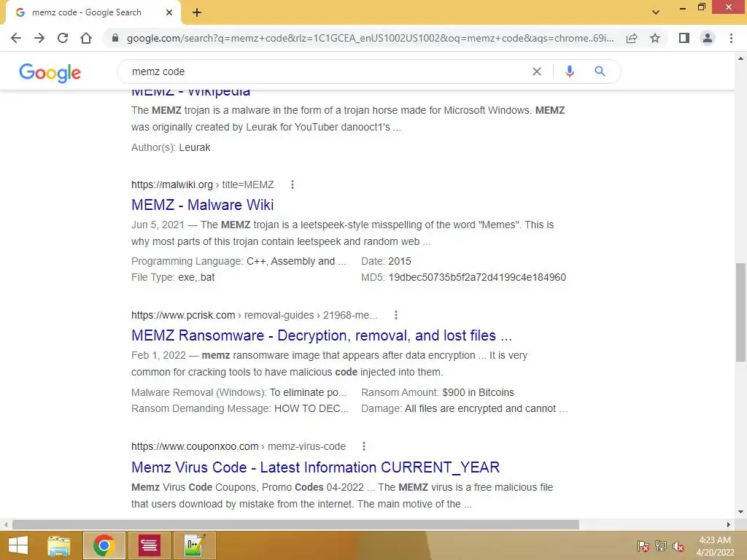The width and height of the screenshot is (747, 560).
Task: Open volume control in tray
Action: click(678, 545)
